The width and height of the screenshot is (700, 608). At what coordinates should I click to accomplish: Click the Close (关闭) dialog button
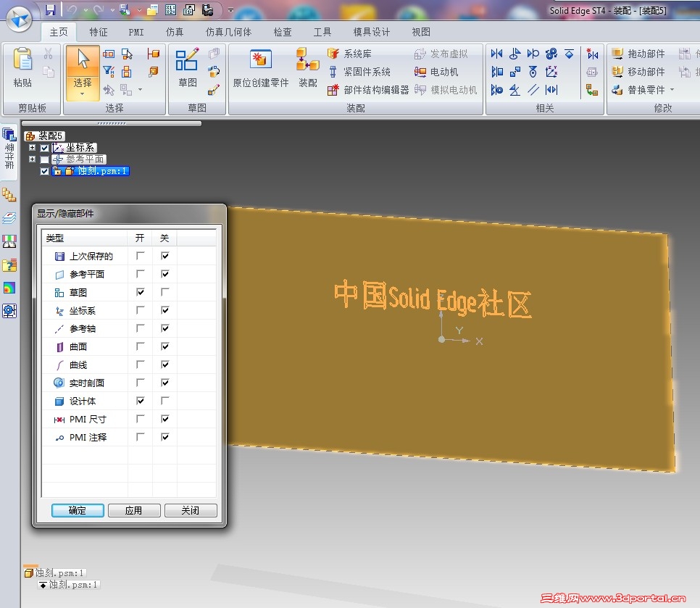click(x=191, y=510)
